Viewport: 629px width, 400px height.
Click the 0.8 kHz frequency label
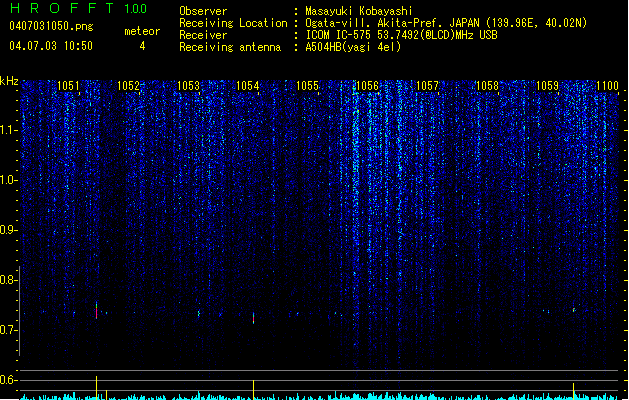pyautogui.click(x=9, y=280)
